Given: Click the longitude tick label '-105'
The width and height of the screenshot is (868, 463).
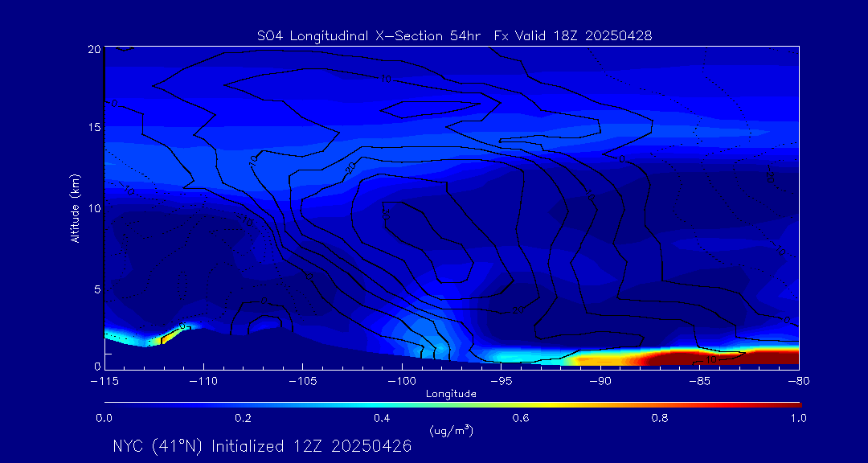Looking at the screenshot, I should click(x=303, y=382).
